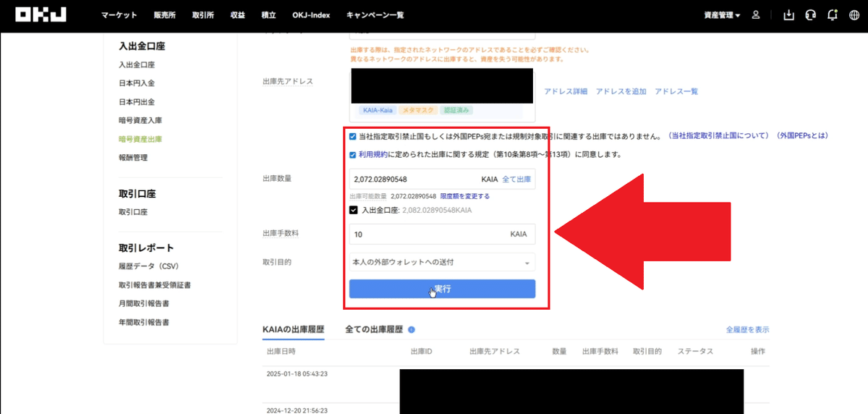Click the メタマスク tag
The width and height of the screenshot is (868, 414).
(x=419, y=110)
